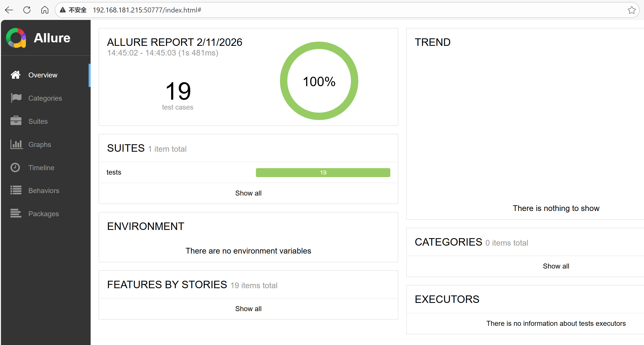Image resolution: width=644 pixels, height=345 pixels.
Task: Click the Timeline clock icon
Action: (15, 167)
